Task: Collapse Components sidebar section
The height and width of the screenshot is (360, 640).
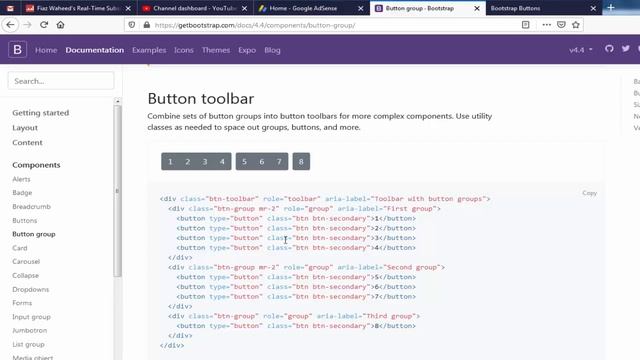Action: [36, 165]
